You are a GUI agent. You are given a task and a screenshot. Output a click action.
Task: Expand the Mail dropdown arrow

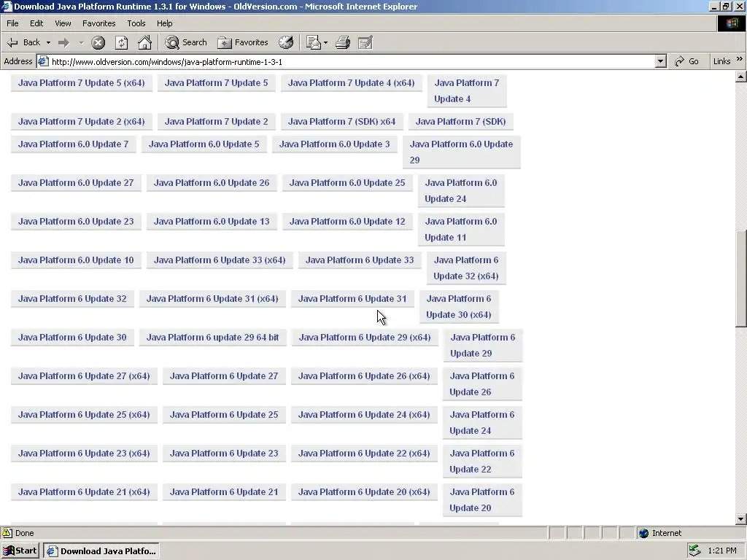coord(325,42)
